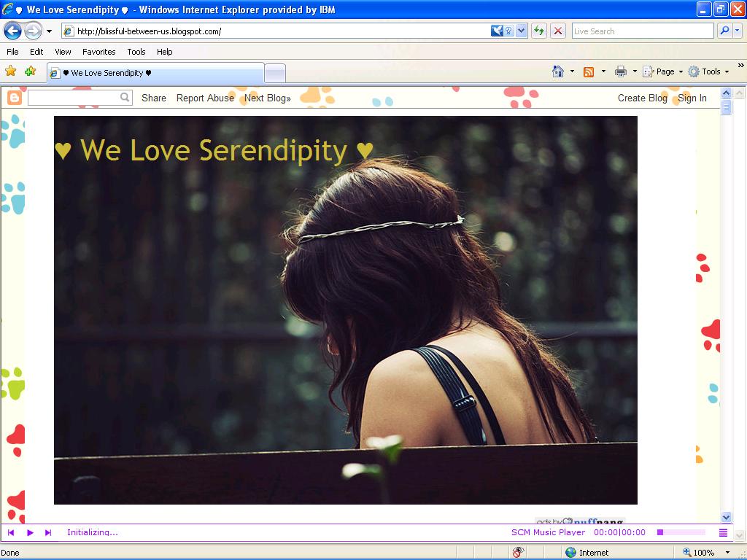Click the 00:00|00:00 player time display
This screenshot has height=560, width=747.
click(619, 532)
